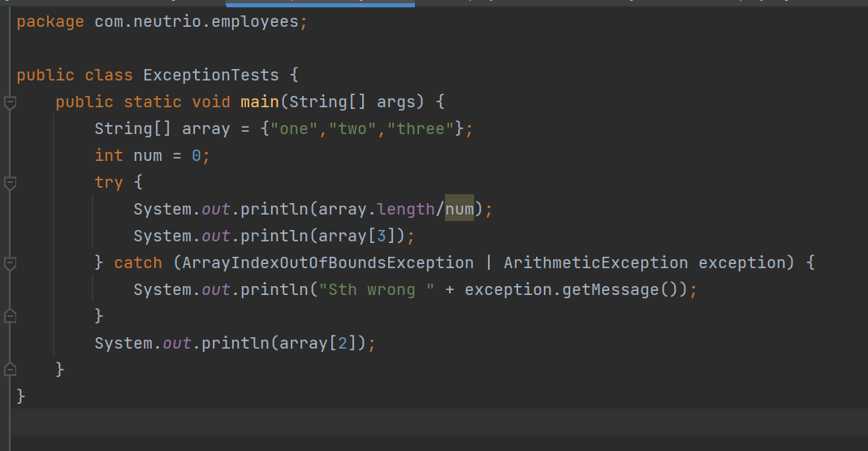Click 'array' in the String[] declaration
Screen dimensions: 868x451
(206, 128)
